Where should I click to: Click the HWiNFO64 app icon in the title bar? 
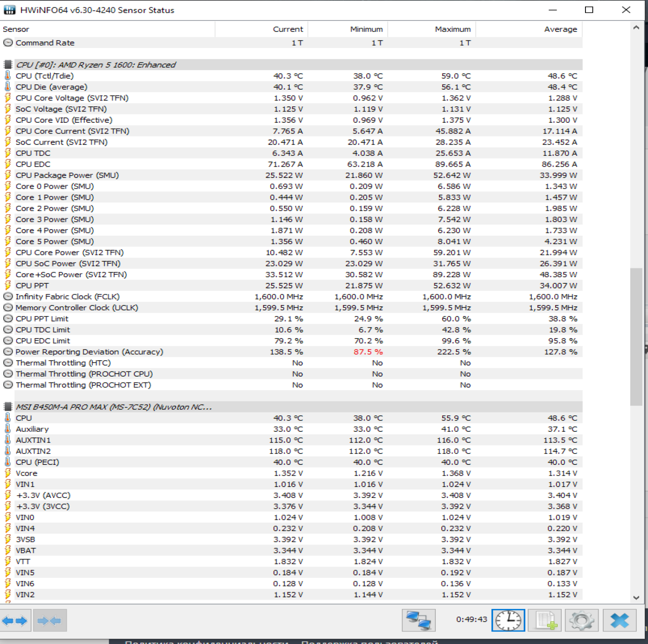(9, 10)
